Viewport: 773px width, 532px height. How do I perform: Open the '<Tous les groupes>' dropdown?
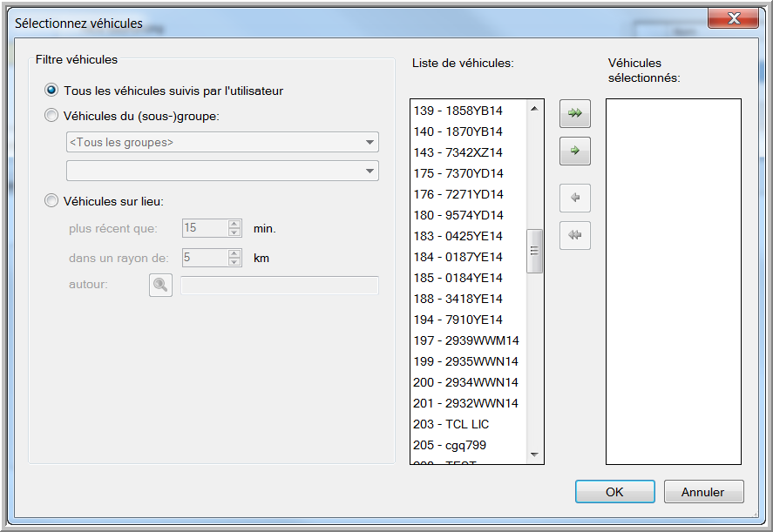222,142
